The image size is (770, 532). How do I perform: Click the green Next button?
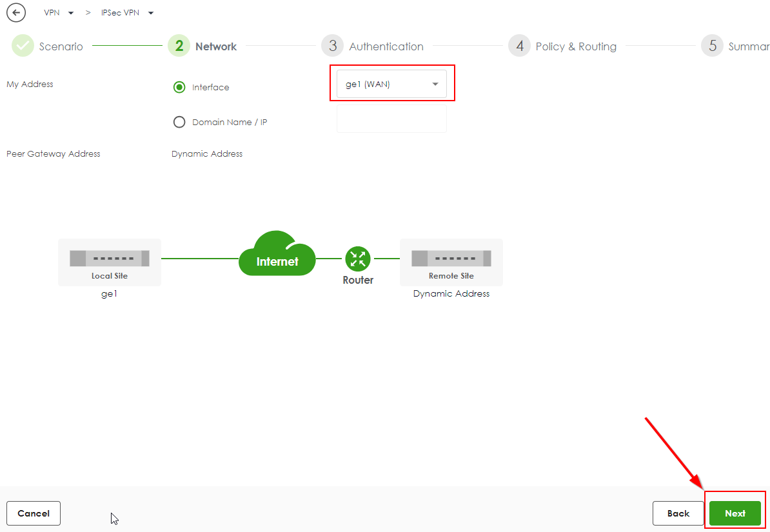[735, 513]
